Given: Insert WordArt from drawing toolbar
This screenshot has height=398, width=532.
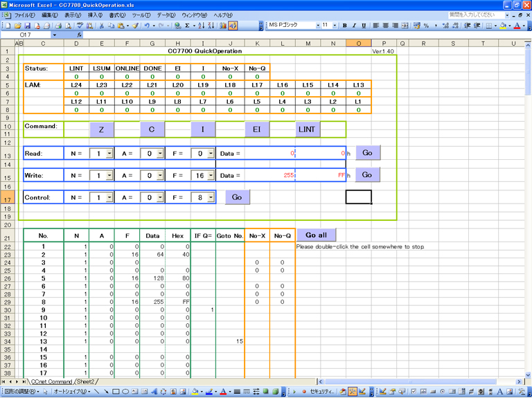Looking at the screenshot, I should tap(154, 392).
